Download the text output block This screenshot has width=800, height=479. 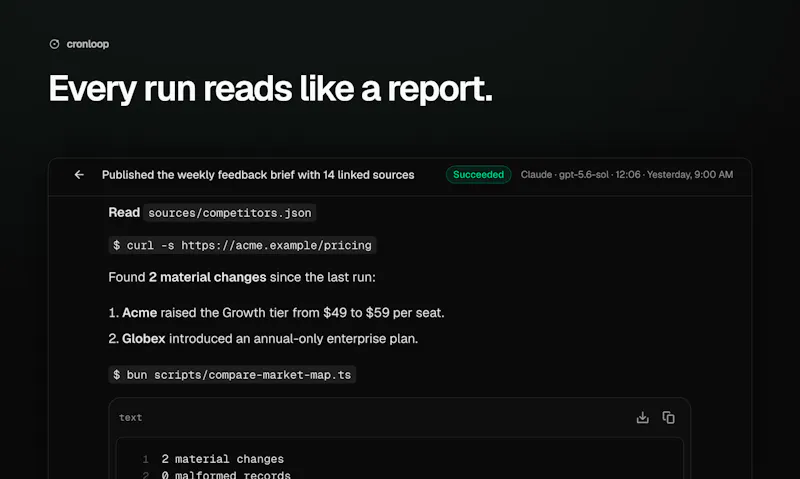click(x=642, y=418)
